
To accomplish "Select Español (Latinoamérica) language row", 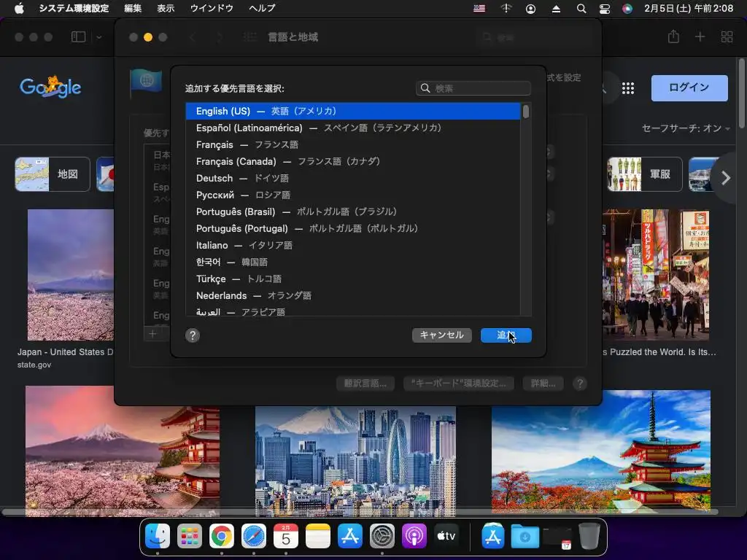I will pyautogui.click(x=353, y=128).
